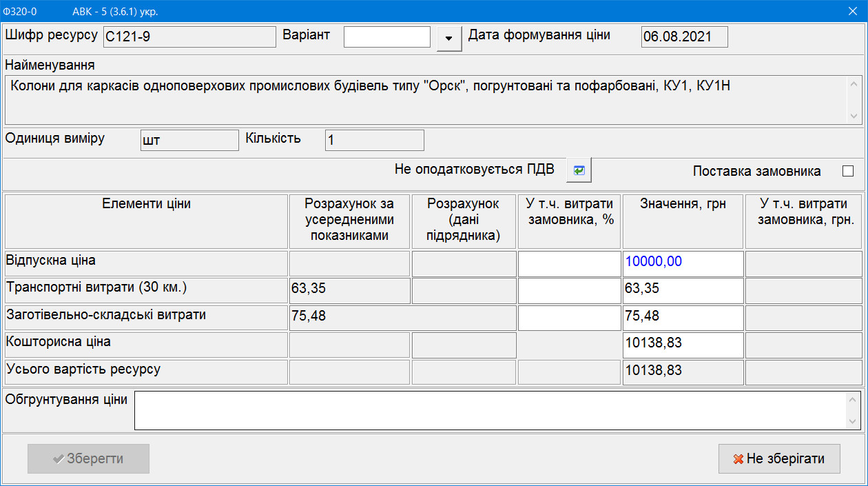
Task: Select Заготівельно-складські витрати value in Значення column
Action: pyautogui.click(x=683, y=318)
